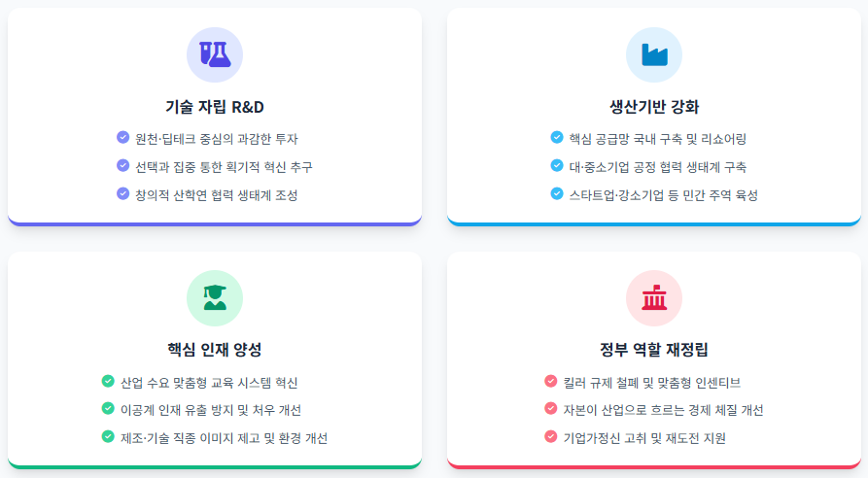Select the 기술 자립 R&D heading
868x478 pixels.
click(x=215, y=107)
